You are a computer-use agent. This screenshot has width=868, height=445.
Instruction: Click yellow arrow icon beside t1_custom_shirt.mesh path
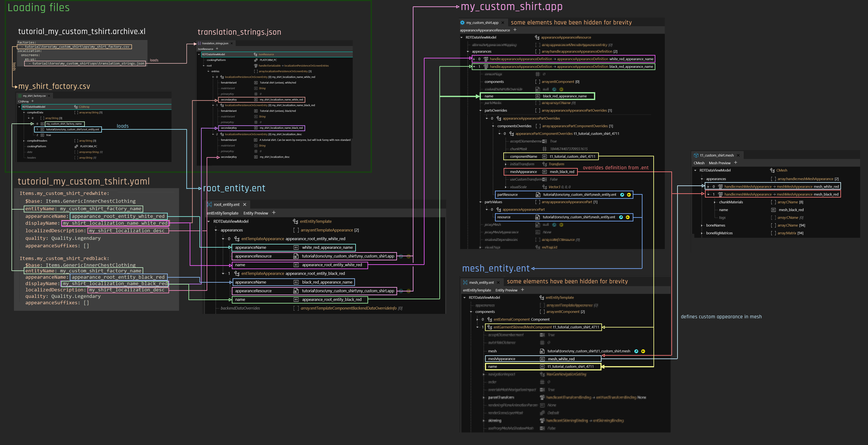coord(643,351)
